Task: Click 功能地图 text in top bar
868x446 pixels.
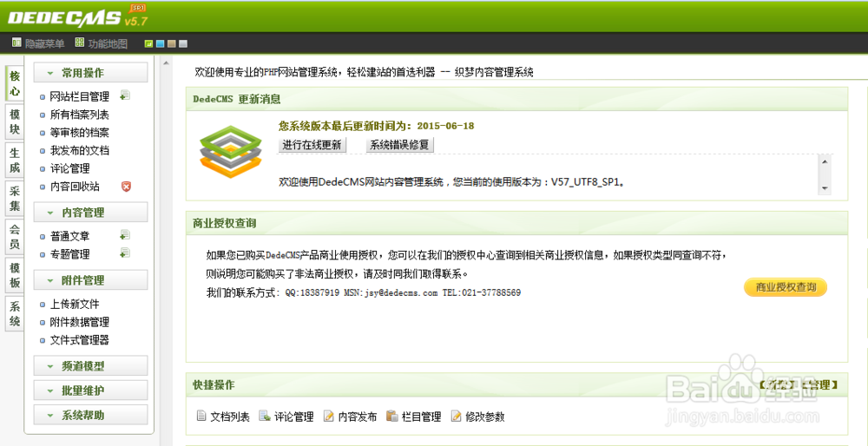Action: pyautogui.click(x=108, y=43)
